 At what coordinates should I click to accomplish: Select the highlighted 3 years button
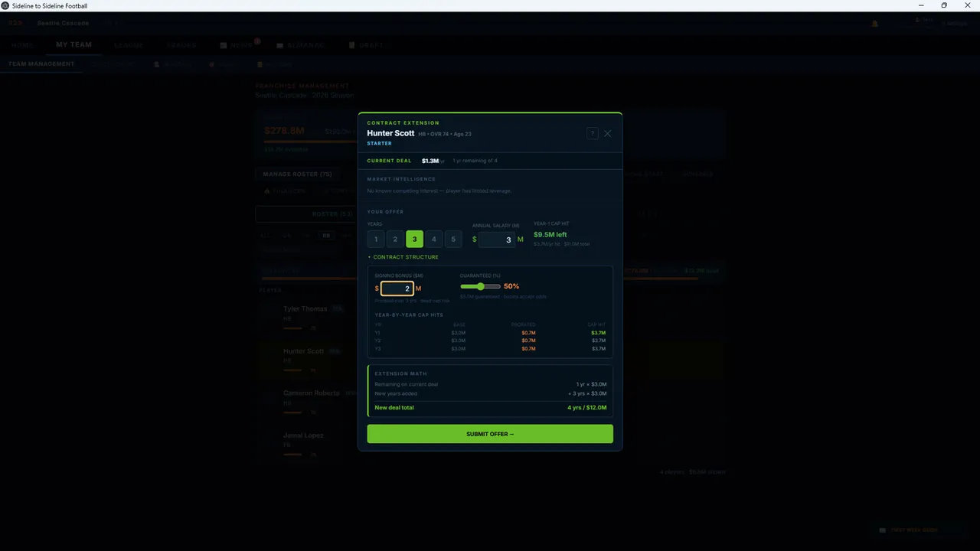[x=414, y=240]
